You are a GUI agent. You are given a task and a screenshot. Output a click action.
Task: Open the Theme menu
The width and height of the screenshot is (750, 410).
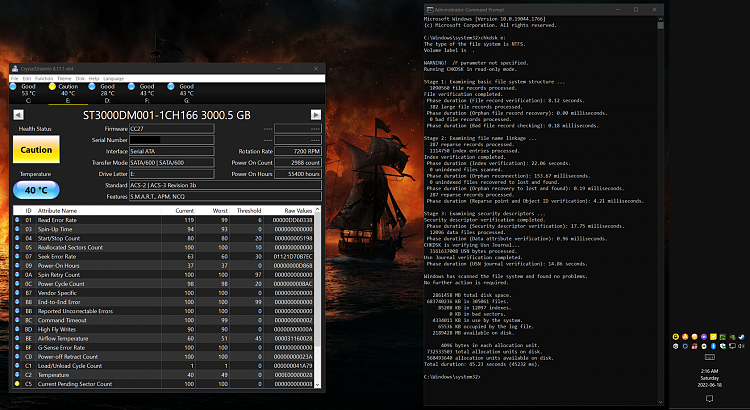point(64,78)
